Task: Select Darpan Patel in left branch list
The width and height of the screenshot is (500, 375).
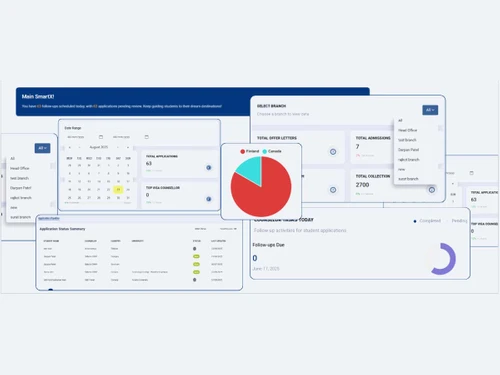Action: point(21,188)
